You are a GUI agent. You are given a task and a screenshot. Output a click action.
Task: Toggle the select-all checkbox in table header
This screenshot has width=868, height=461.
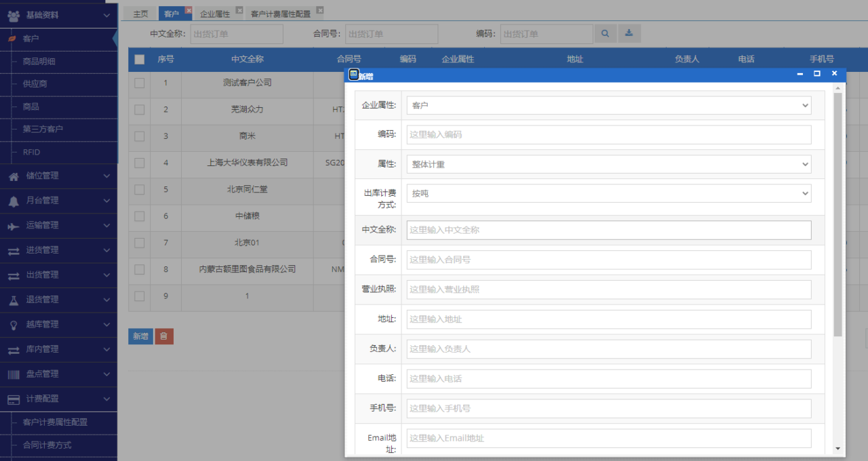tap(140, 60)
